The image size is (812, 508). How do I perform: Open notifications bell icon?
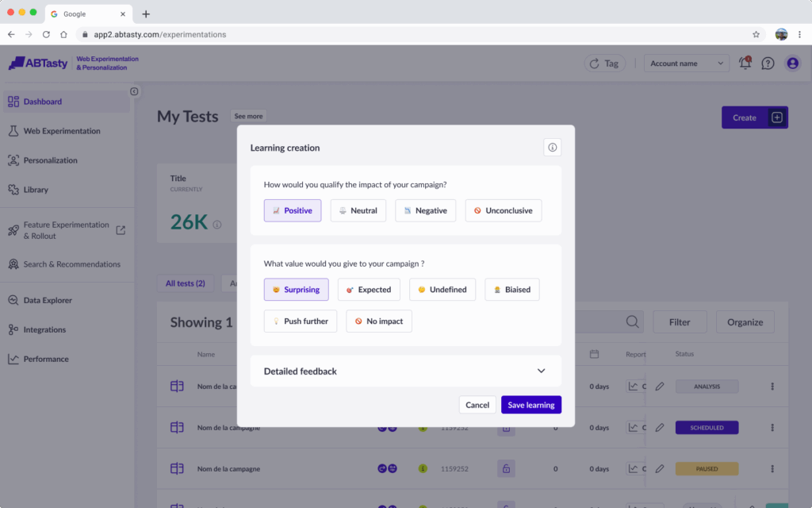[x=745, y=63]
